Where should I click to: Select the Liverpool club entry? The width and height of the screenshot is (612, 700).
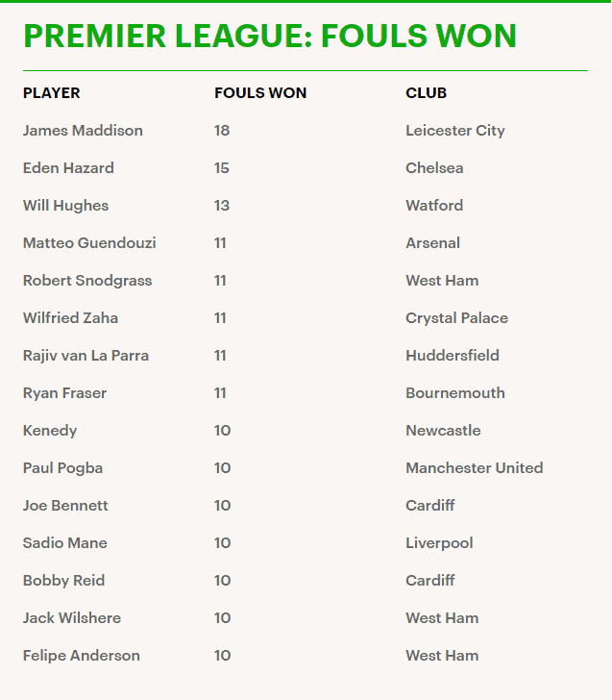(439, 543)
